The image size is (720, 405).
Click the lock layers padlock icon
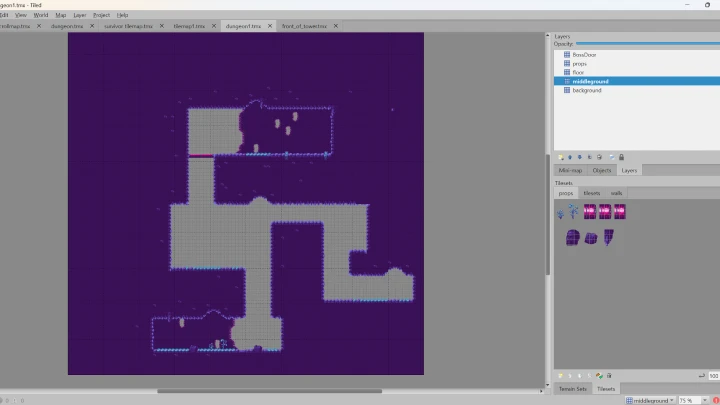(x=621, y=157)
